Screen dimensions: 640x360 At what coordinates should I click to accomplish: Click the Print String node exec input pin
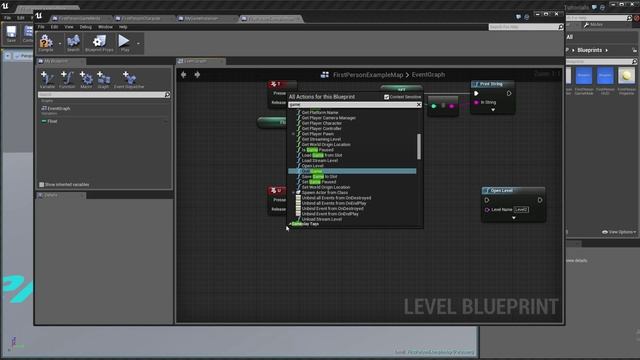476,93
